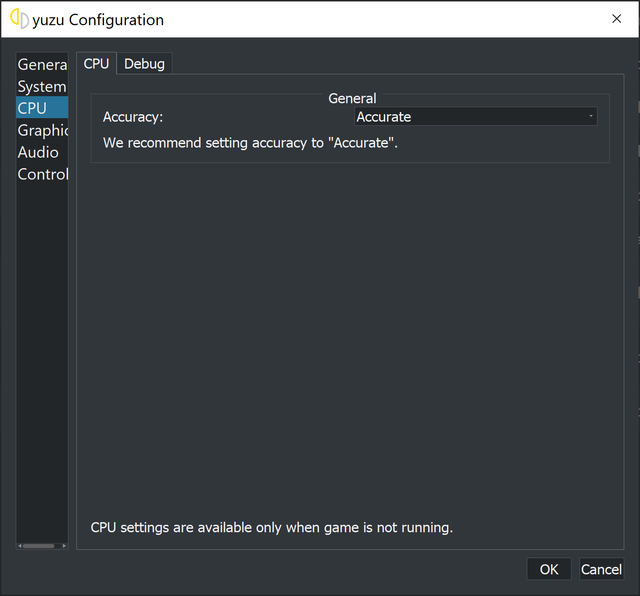Select CPU entry in sidebar list
This screenshot has height=596, width=640.
click(x=42, y=108)
